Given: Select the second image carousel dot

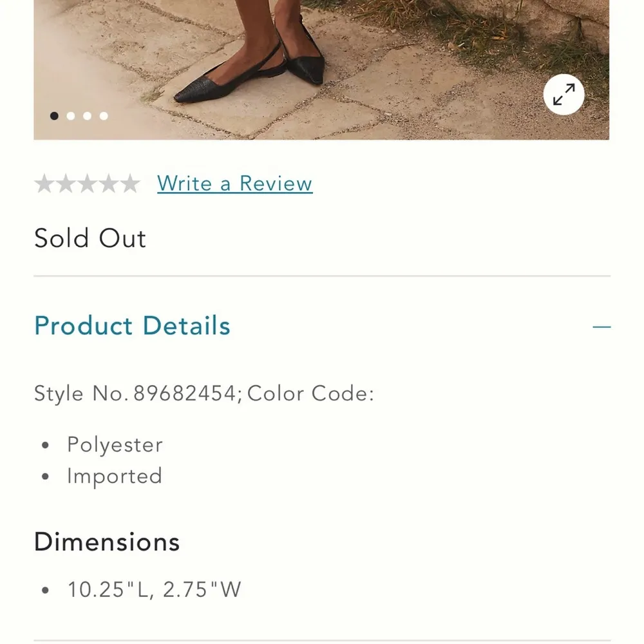Looking at the screenshot, I should point(71,116).
